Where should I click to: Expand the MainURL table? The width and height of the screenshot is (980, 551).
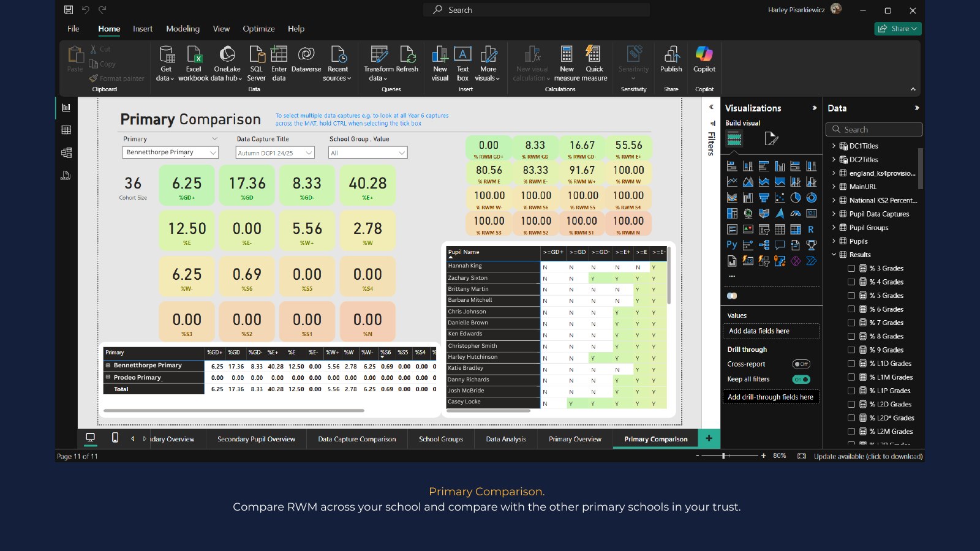834,187
